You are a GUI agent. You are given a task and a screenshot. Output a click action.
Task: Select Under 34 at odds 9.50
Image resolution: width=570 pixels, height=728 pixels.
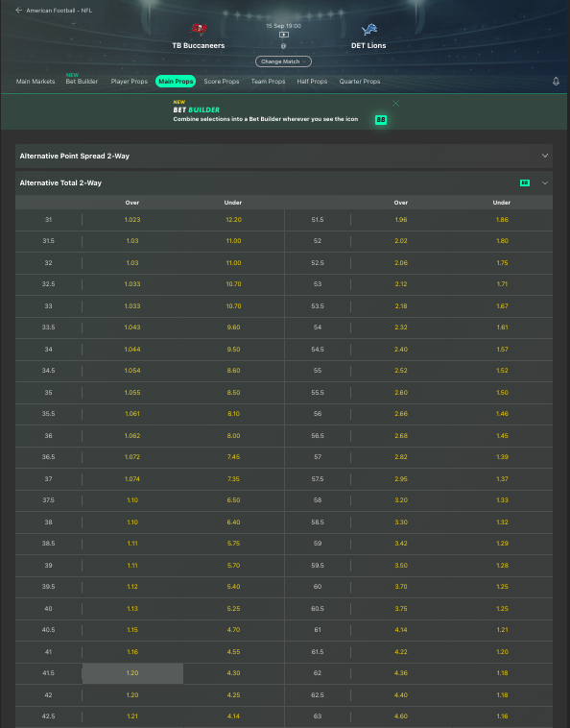[x=233, y=350]
